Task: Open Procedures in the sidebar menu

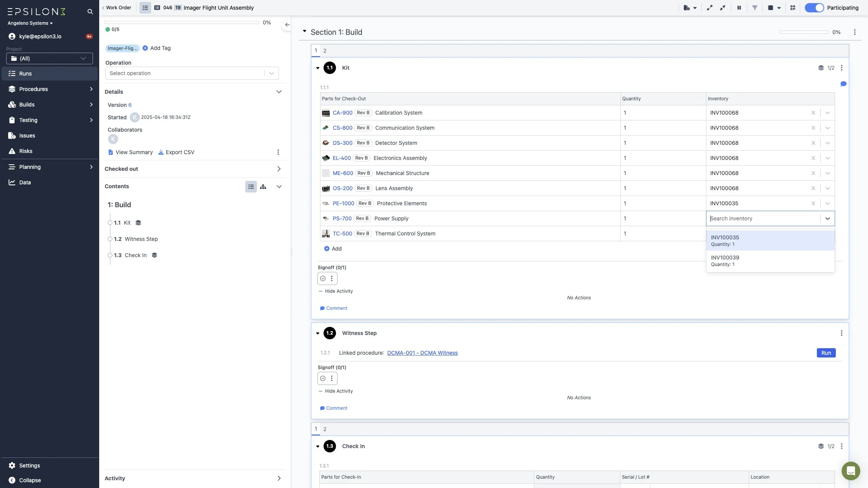Action: (34, 89)
